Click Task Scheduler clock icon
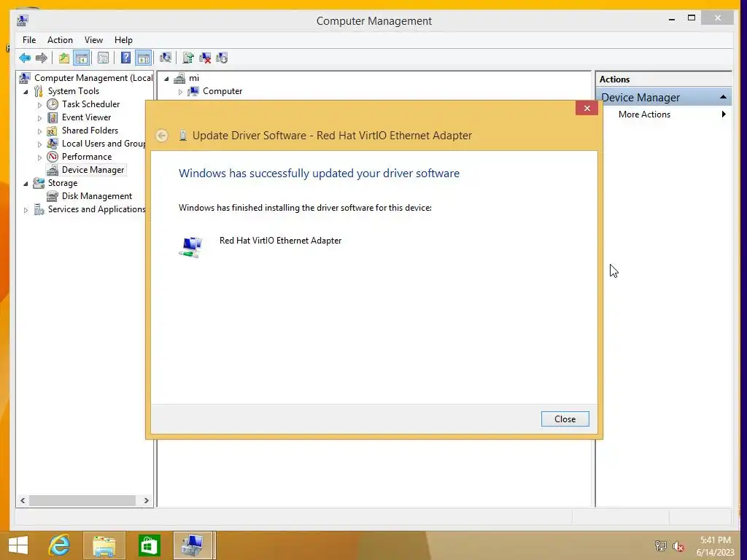Screen dimensions: 747x560 (x=53, y=104)
